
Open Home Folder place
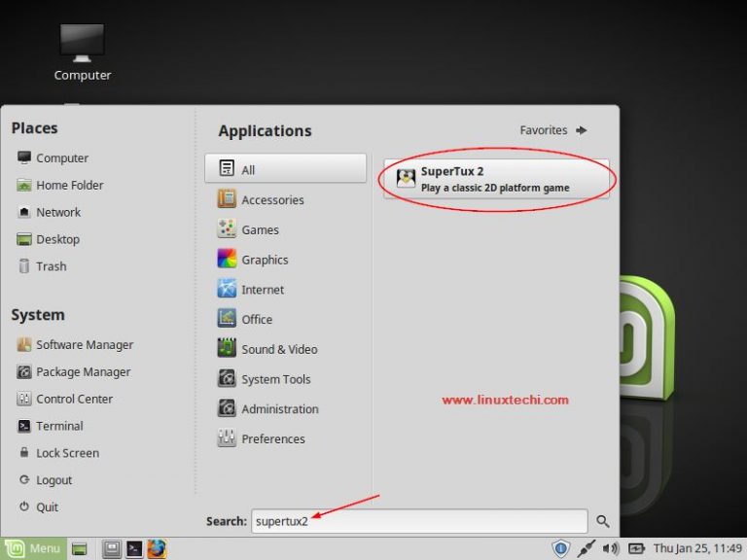(60, 186)
